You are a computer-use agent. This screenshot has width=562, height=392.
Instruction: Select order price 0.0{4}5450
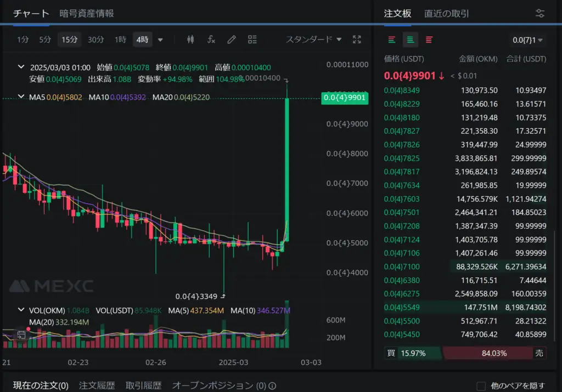[x=401, y=334]
